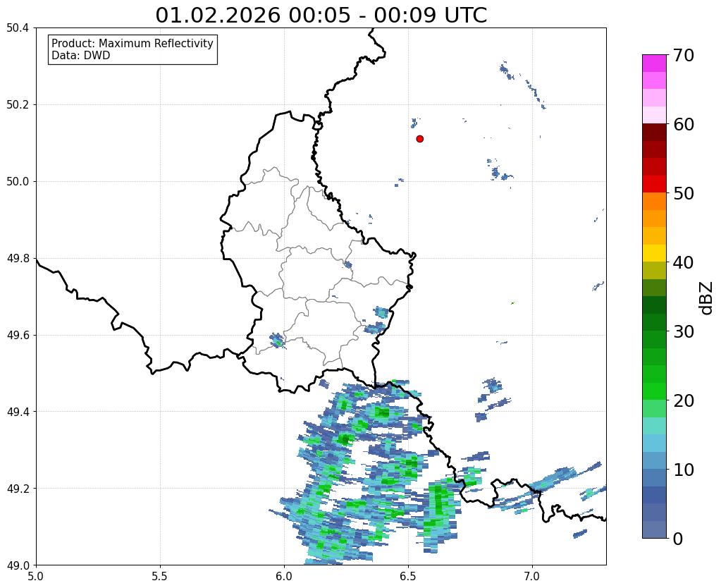Select the 50 tick on the colorbar
The image size is (721, 588).
[684, 193]
